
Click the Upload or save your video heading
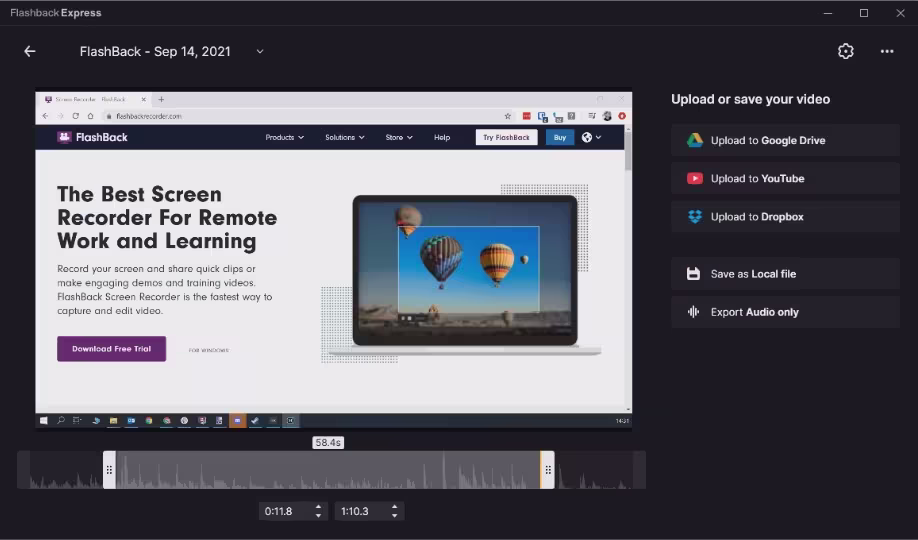pos(751,99)
